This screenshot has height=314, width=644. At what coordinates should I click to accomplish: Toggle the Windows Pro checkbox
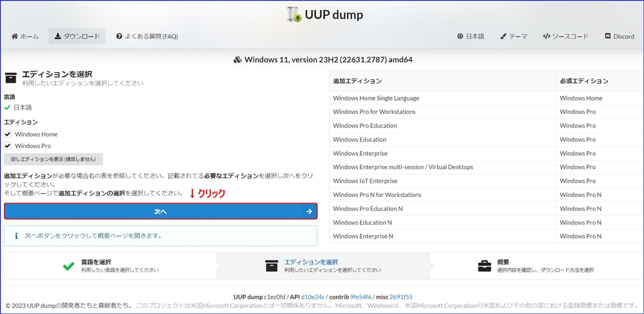click(8, 146)
